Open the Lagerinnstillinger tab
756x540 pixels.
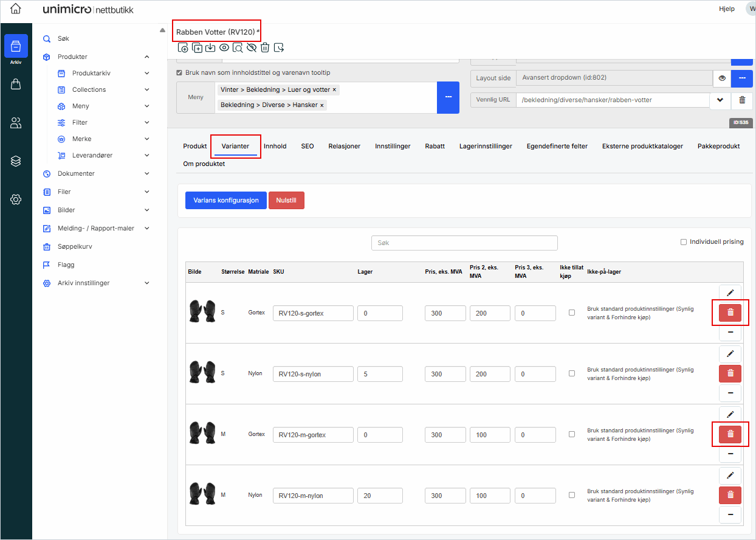click(486, 147)
